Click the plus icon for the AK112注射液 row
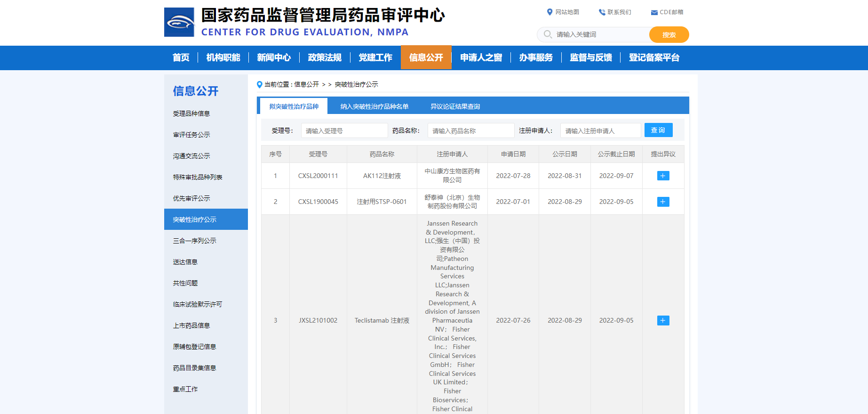Viewport: 868px width, 414px height. point(663,176)
